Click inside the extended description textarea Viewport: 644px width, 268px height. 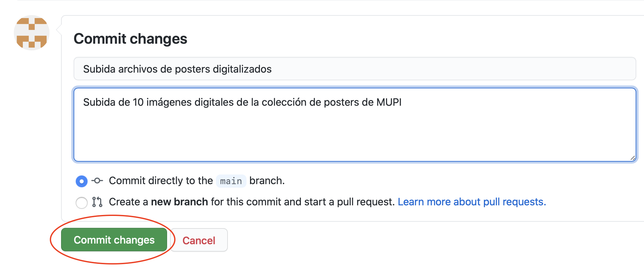tap(353, 124)
